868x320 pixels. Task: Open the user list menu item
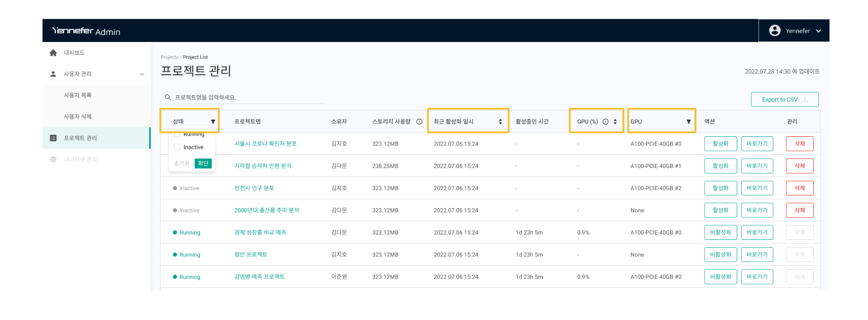pos(78,95)
